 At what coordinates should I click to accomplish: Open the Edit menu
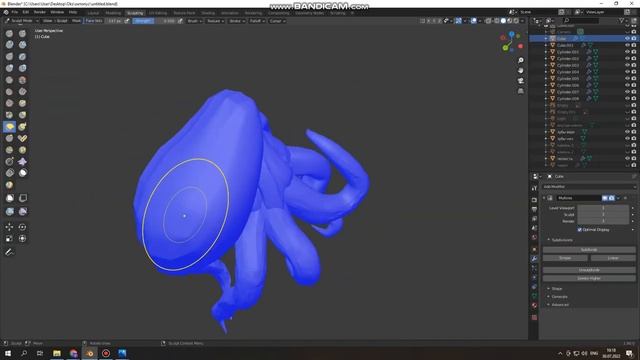tap(26, 12)
